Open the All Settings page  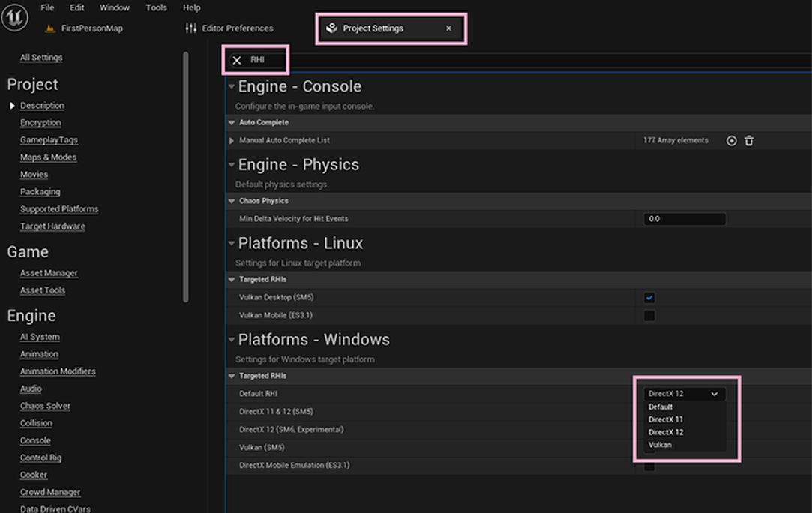point(41,57)
